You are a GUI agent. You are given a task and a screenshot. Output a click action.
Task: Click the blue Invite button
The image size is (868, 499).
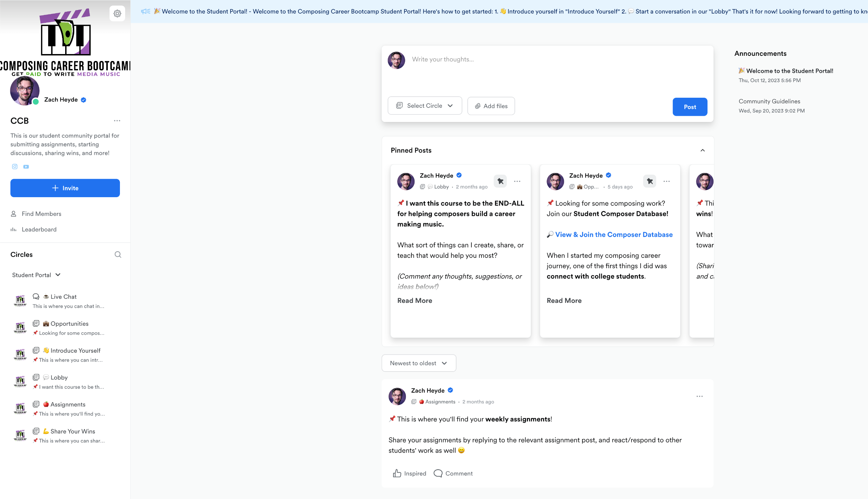[x=65, y=188]
